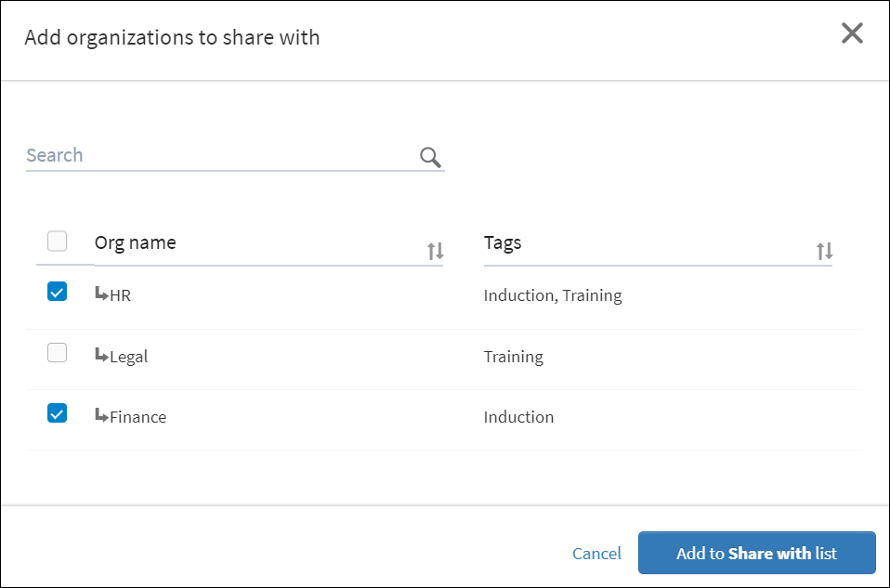The width and height of the screenshot is (890, 588).
Task: Select the Legal organization name
Action: (129, 357)
